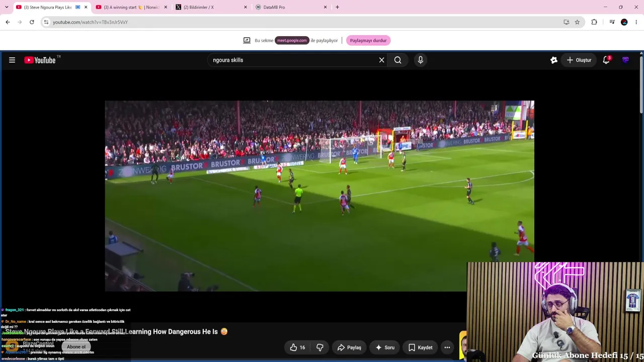Open the Oluştur create menu
This screenshot has height=362, width=644.
coord(579,60)
